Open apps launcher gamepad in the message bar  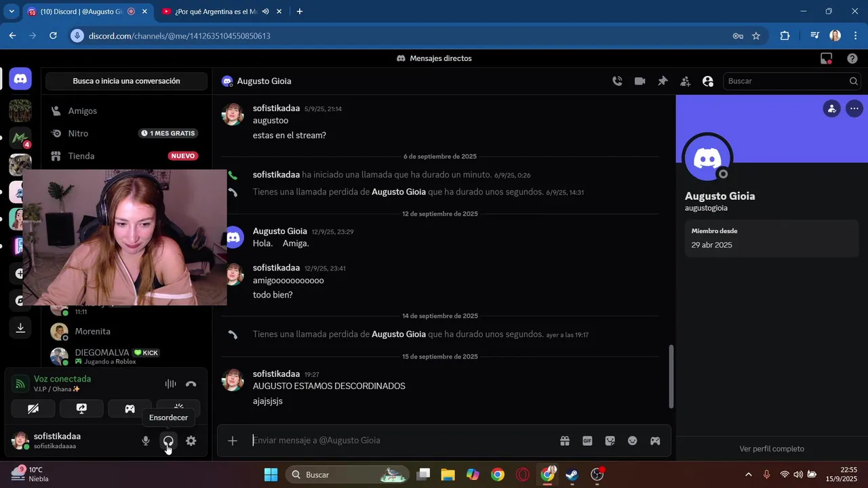tap(655, 441)
